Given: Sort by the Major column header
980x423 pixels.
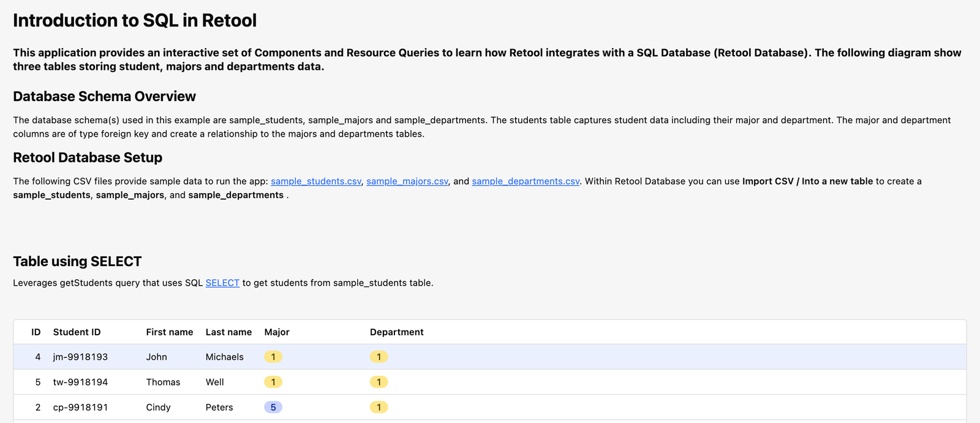Looking at the screenshot, I should click(x=277, y=332).
